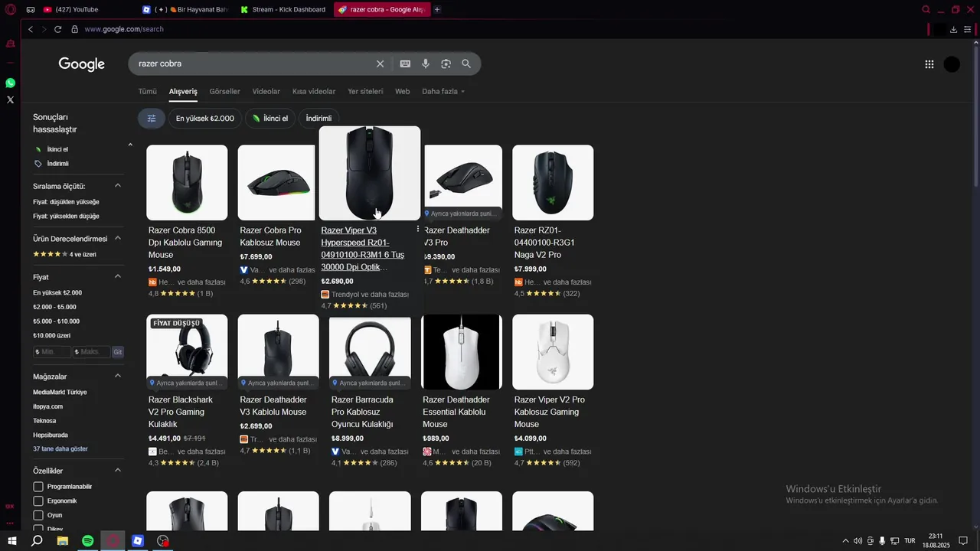
Task: Expand the Daha fazla dropdown
Action: (443, 91)
